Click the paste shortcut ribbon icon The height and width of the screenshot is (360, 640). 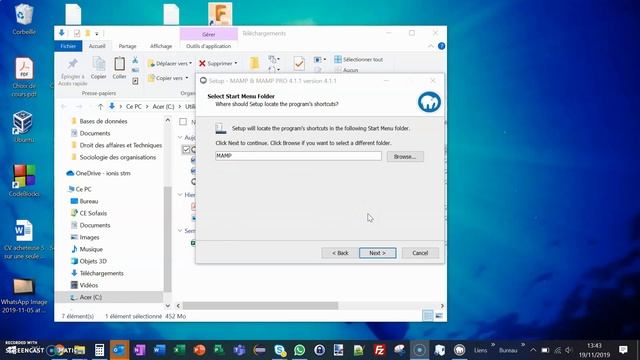coord(135,81)
